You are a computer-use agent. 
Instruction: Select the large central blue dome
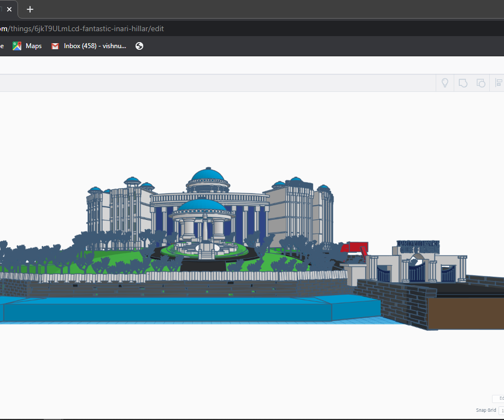(208, 175)
